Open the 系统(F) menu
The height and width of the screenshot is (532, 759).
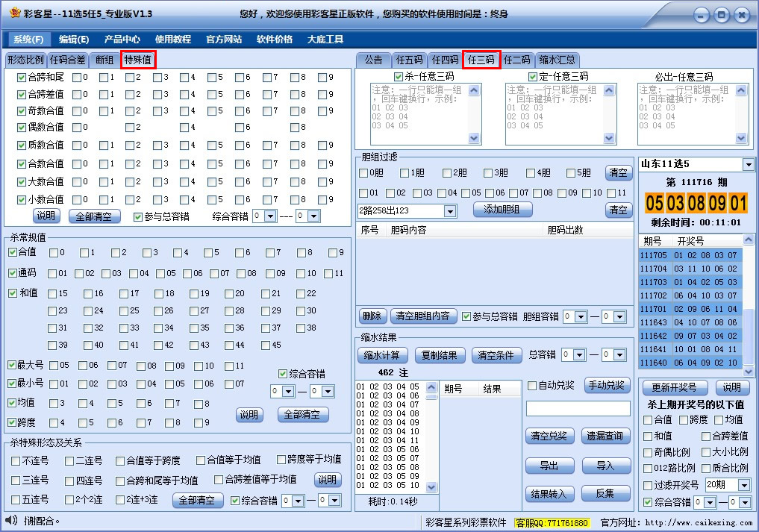tap(27, 39)
